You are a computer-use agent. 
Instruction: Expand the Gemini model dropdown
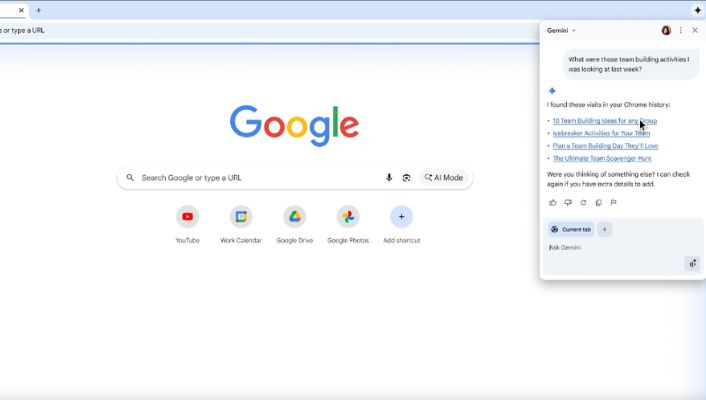[x=561, y=31]
